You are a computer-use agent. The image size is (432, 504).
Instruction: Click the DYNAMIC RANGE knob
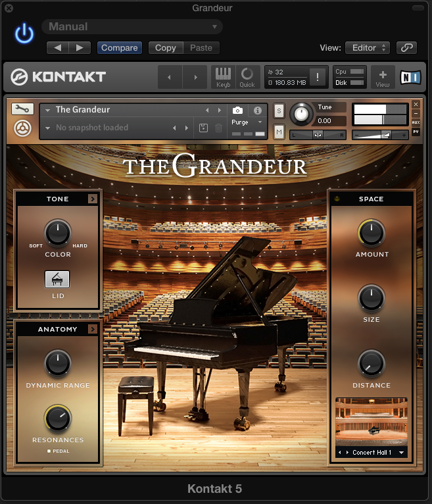click(58, 364)
